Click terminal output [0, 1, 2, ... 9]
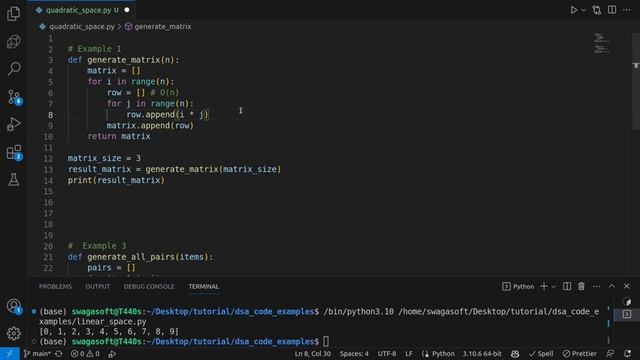640x360 pixels. (109, 331)
